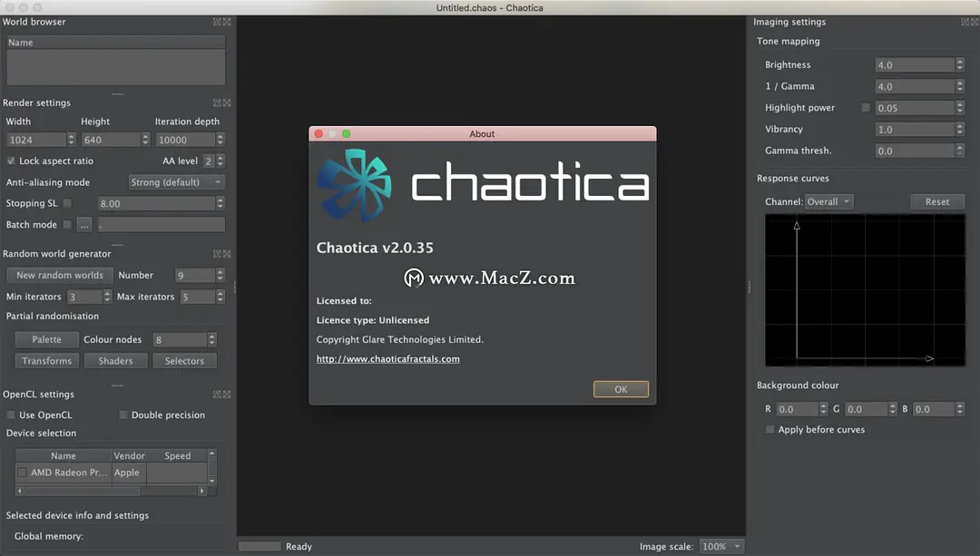Image resolution: width=980 pixels, height=556 pixels.
Task: Enable the Batch mode checkbox
Action: (67, 224)
